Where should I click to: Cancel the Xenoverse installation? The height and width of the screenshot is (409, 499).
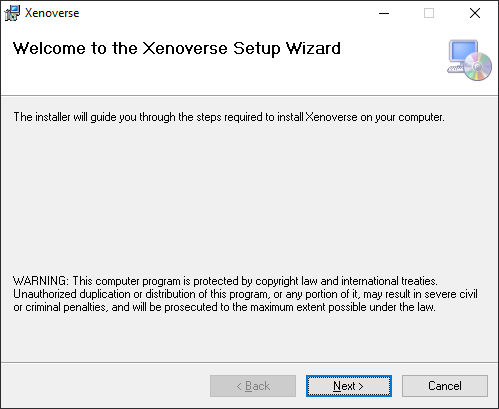pos(445,386)
